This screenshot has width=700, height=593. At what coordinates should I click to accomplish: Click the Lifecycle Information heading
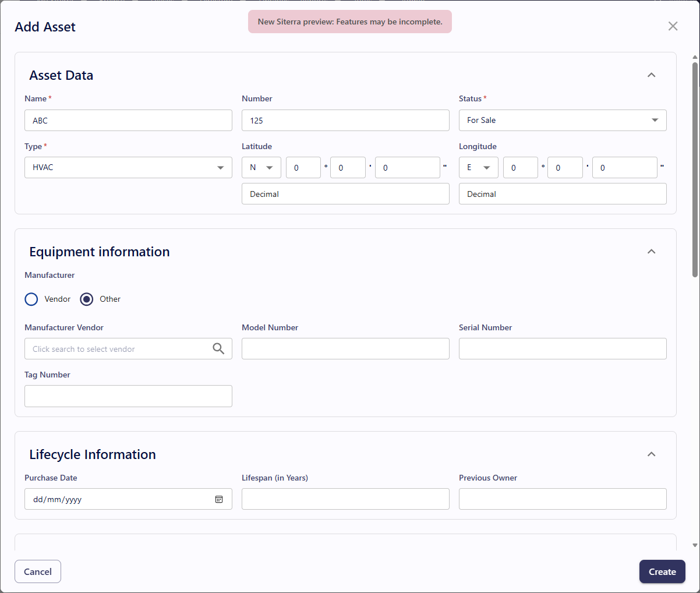[x=93, y=454]
